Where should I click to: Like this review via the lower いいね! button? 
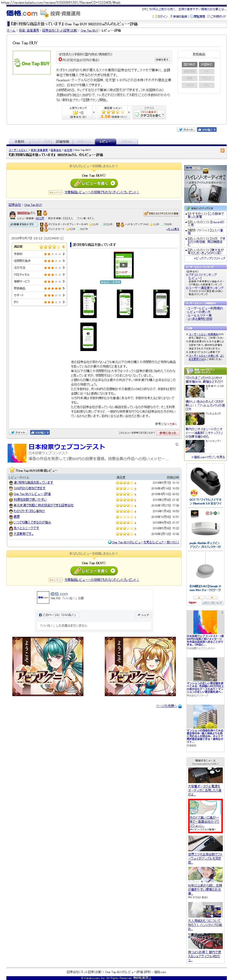40,433
